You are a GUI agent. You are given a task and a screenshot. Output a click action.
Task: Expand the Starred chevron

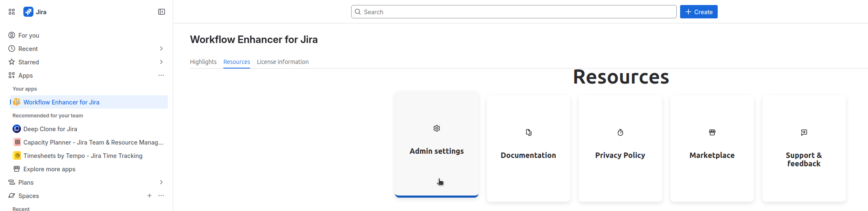click(161, 62)
